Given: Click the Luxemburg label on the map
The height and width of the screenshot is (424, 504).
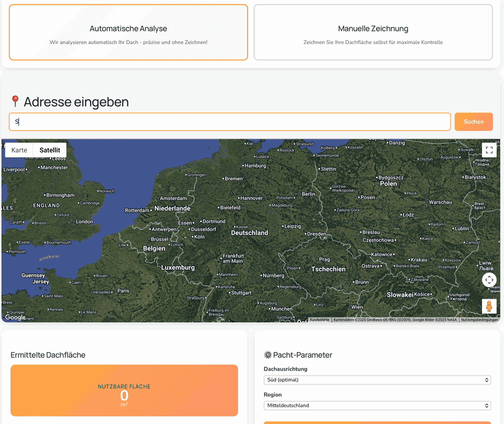Looking at the screenshot, I should tap(178, 268).
